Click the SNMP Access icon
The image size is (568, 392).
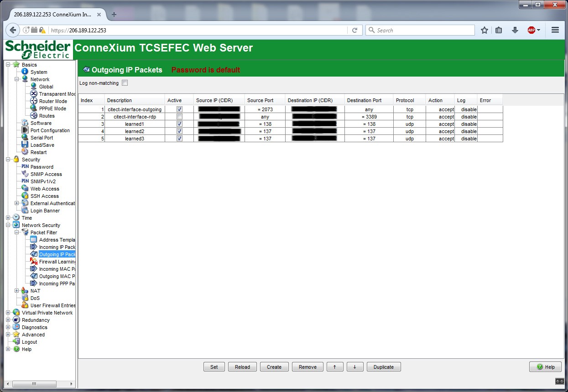pyautogui.click(x=25, y=174)
